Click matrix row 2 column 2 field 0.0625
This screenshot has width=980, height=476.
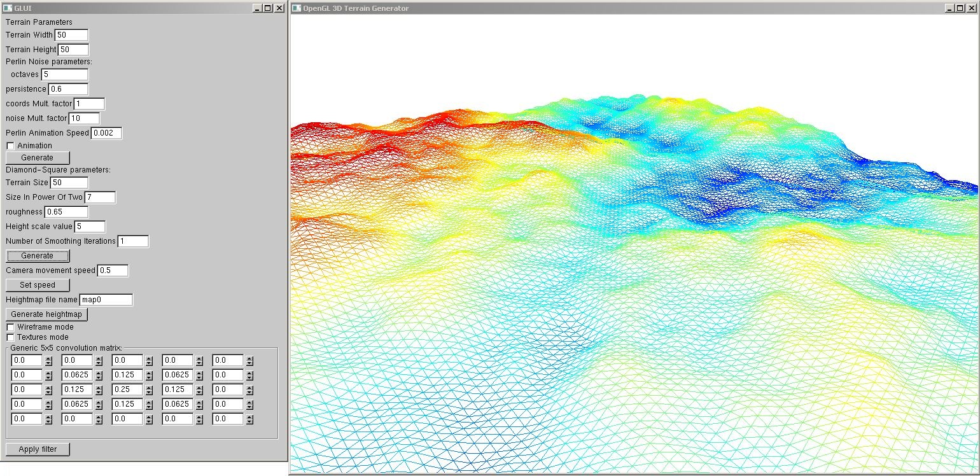(x=78, y=375)
